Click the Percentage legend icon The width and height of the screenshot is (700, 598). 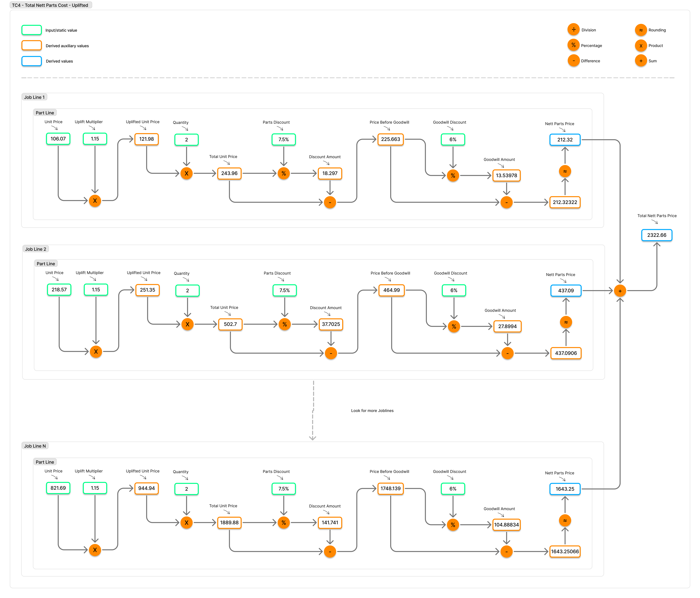573,45
